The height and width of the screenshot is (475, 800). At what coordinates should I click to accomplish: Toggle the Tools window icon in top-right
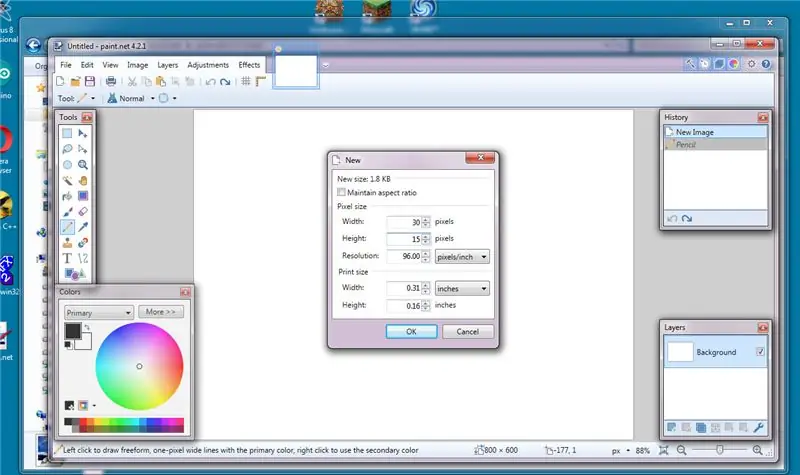[x=690, y=64]
